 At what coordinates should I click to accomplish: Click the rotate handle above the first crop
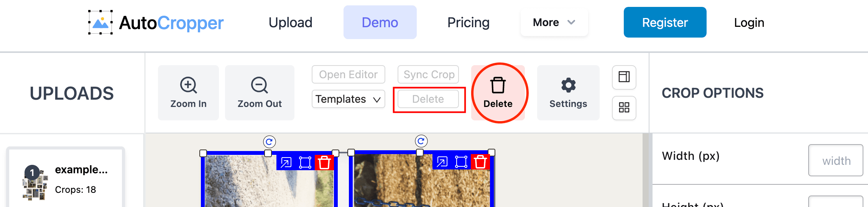tap(270, 142)
